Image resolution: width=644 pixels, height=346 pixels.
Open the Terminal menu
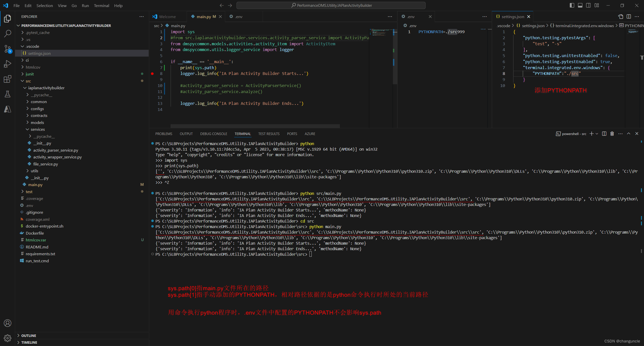point(101,6)
